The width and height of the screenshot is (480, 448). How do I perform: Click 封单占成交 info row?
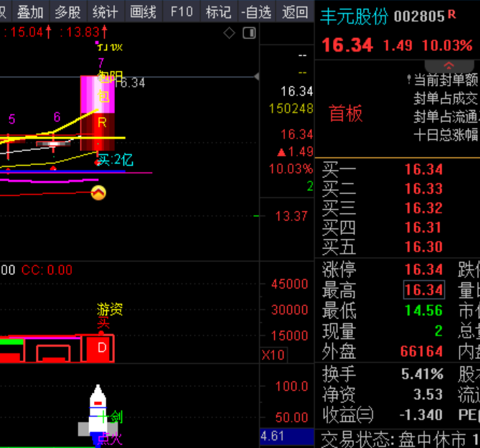tap(446, 98)
